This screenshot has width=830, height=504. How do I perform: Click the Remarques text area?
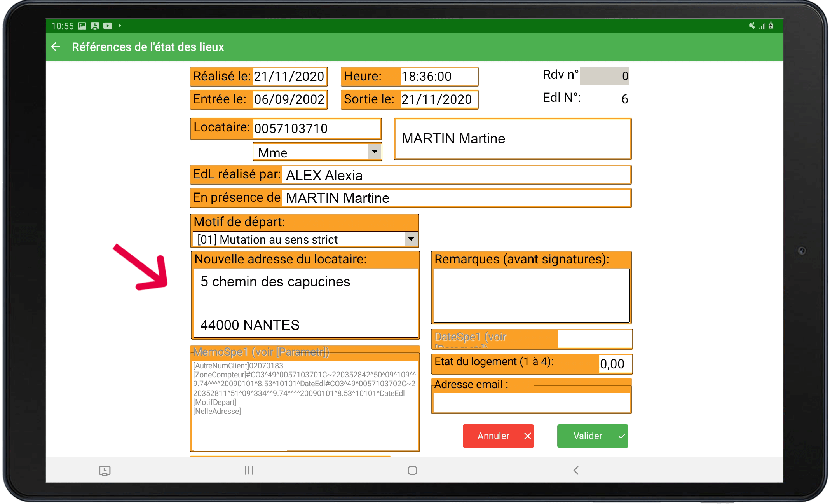click(x=531, y=295)
